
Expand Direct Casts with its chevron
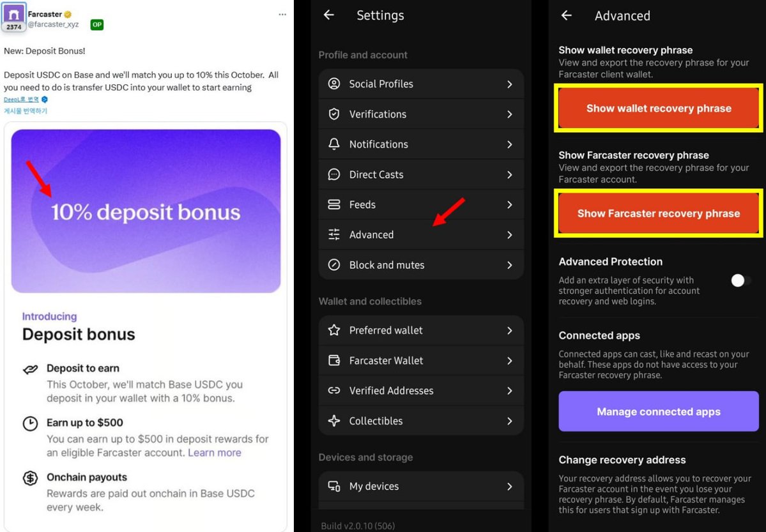point(510,175)
